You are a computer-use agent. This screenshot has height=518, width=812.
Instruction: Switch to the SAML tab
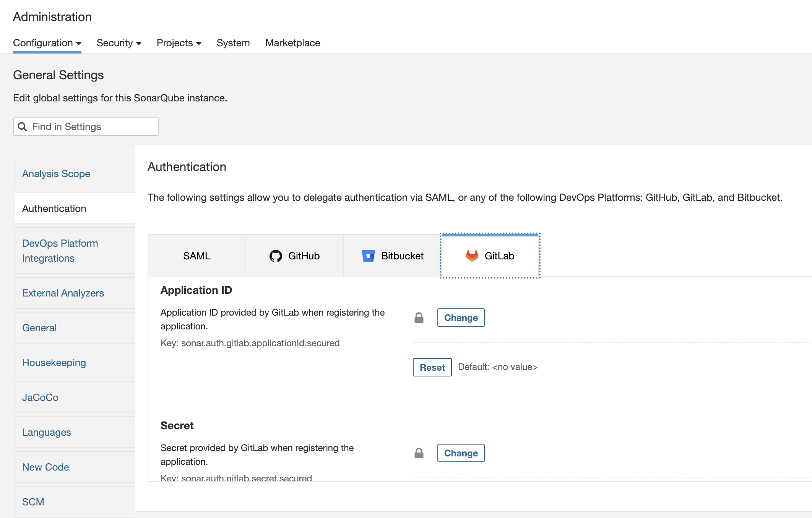[197, 256]
